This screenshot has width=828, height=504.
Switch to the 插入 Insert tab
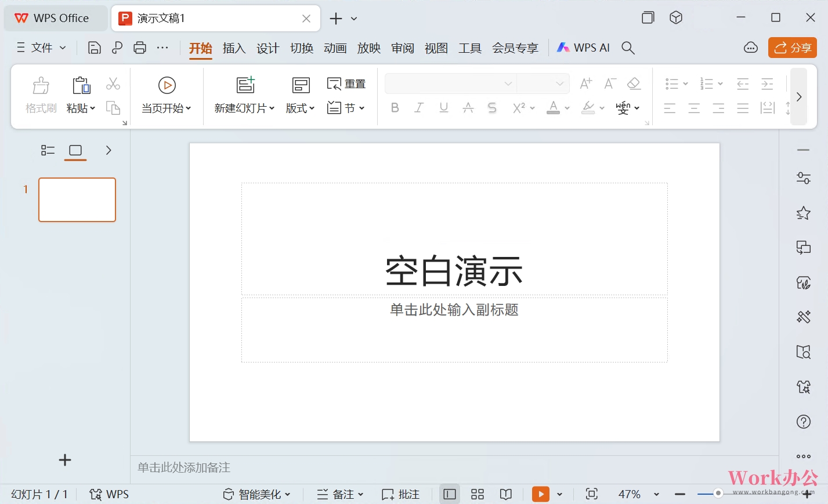pyautogui.click(x=234, y=48)
